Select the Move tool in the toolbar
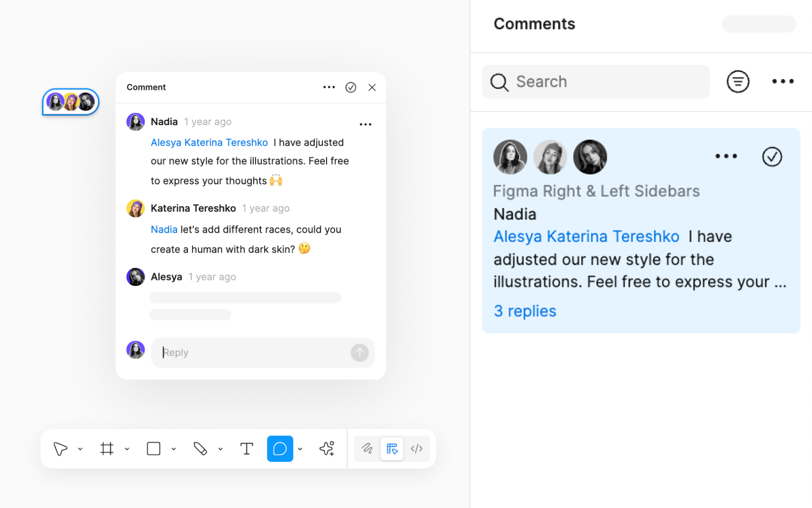Image resolution: width=812 pixels, height=508 pixels. (x=61, y=449)
